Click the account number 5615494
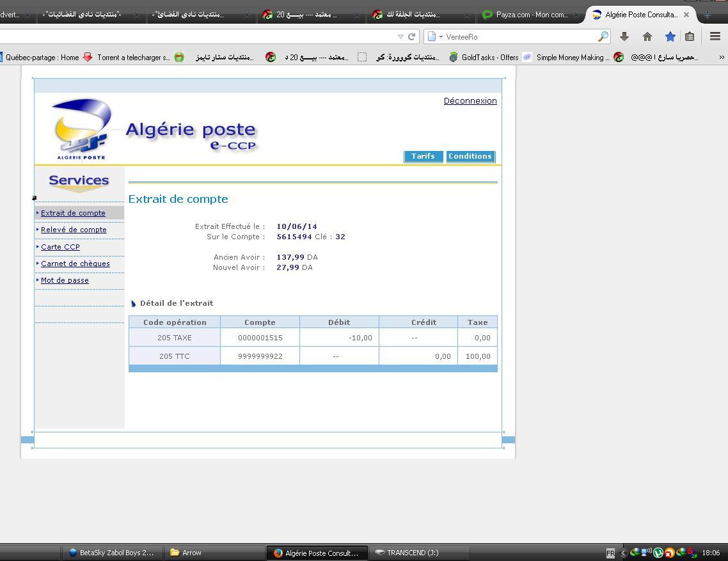Image resolution: width=728 pixels, height=561 pixels. click(294, 237)
